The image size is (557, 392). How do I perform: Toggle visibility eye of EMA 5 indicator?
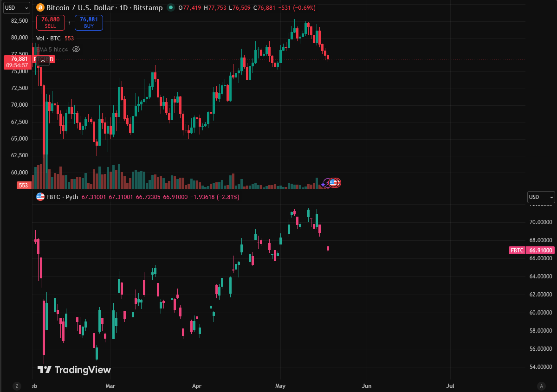(77, 49)
